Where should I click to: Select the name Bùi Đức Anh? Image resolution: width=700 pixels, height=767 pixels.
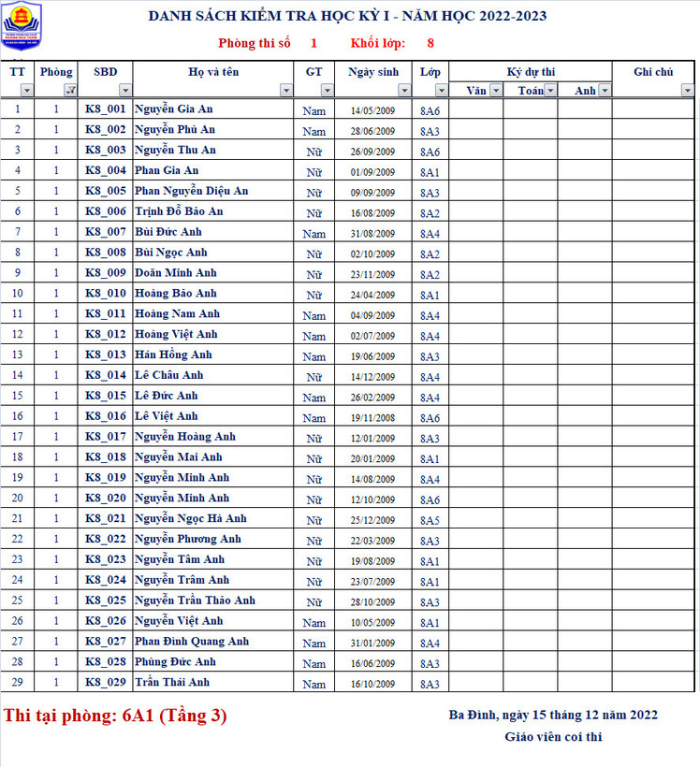168,232
